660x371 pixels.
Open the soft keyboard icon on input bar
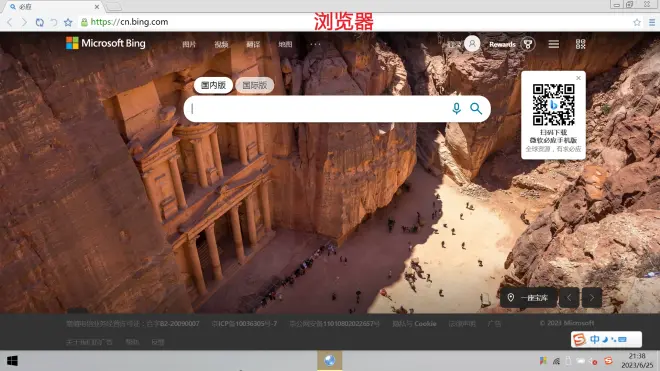point(622,339)
